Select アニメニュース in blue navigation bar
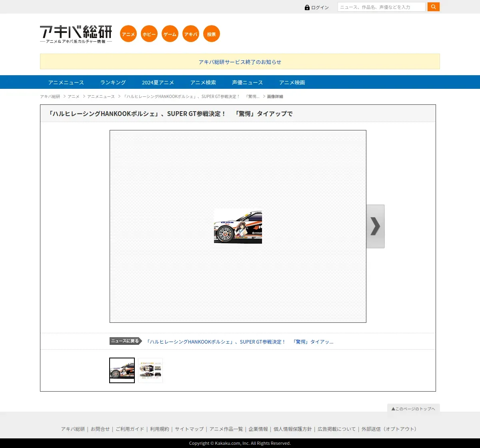 point(66,82)
